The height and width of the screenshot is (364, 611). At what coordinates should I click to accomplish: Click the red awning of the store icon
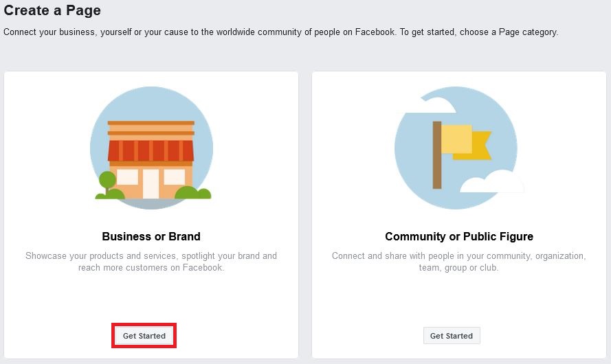tap(151, 150)
